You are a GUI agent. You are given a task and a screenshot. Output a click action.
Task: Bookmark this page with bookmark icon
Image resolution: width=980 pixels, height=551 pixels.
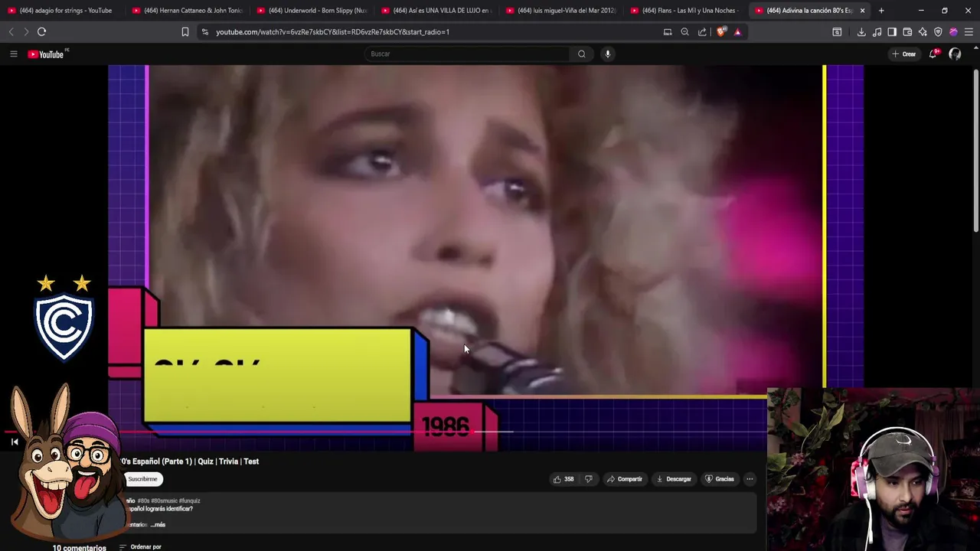tap(185, 31)
